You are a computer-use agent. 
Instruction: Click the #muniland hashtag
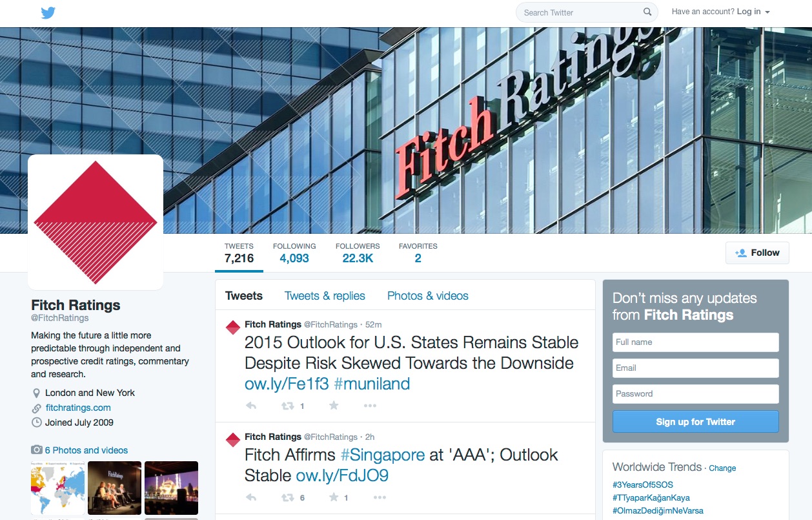point(372,384)
